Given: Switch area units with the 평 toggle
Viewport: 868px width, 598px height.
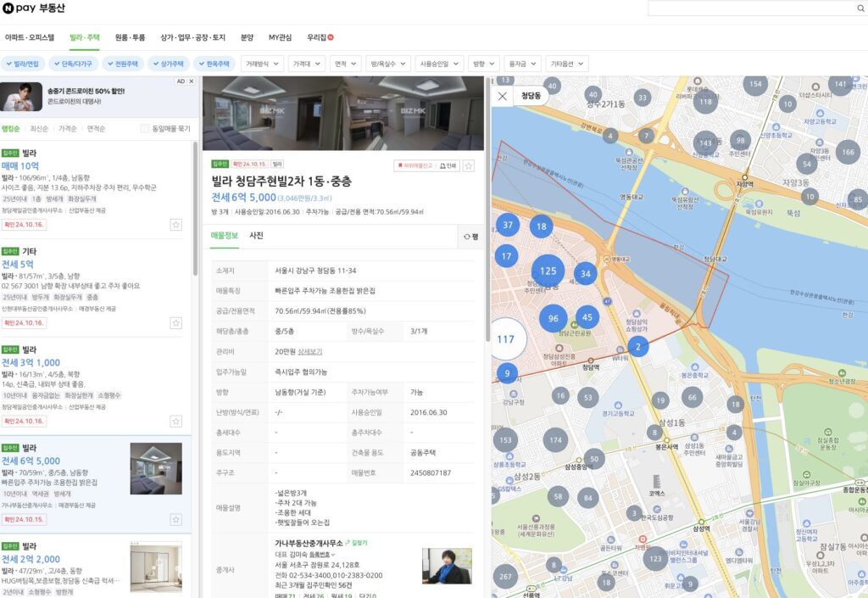Looking at the screenshot, I should tap(471, 237).
